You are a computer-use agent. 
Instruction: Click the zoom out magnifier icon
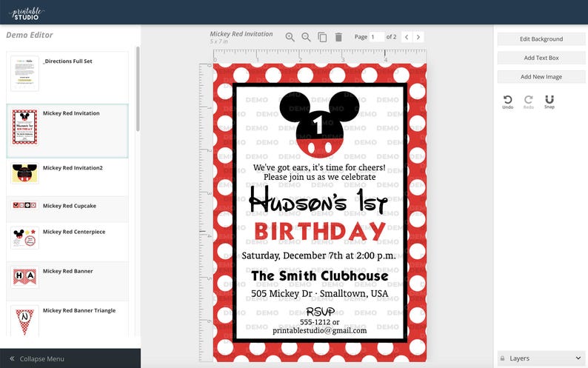pos(306,37)
